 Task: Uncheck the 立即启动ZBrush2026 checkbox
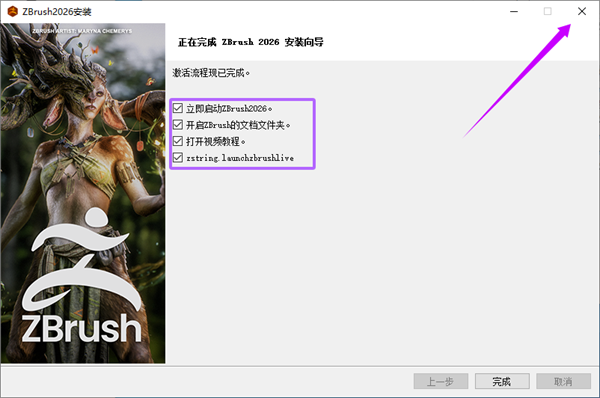click(x=178, y=108)
